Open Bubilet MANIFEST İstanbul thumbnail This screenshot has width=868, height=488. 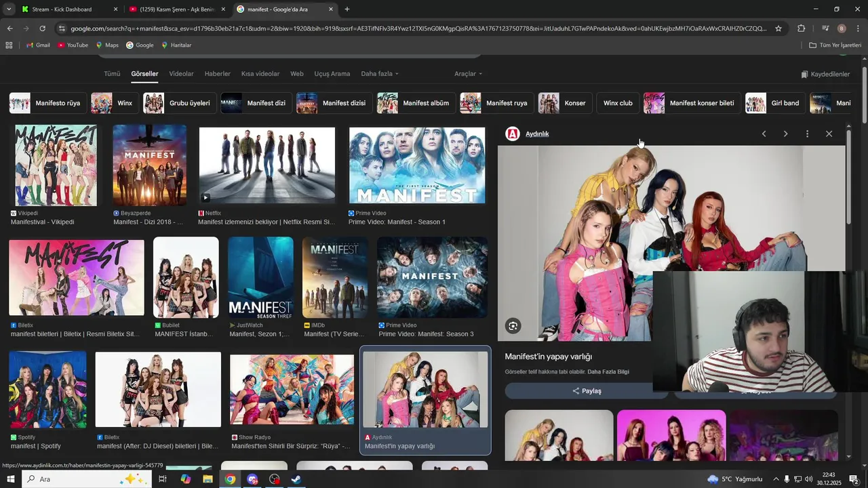point(186,277)
